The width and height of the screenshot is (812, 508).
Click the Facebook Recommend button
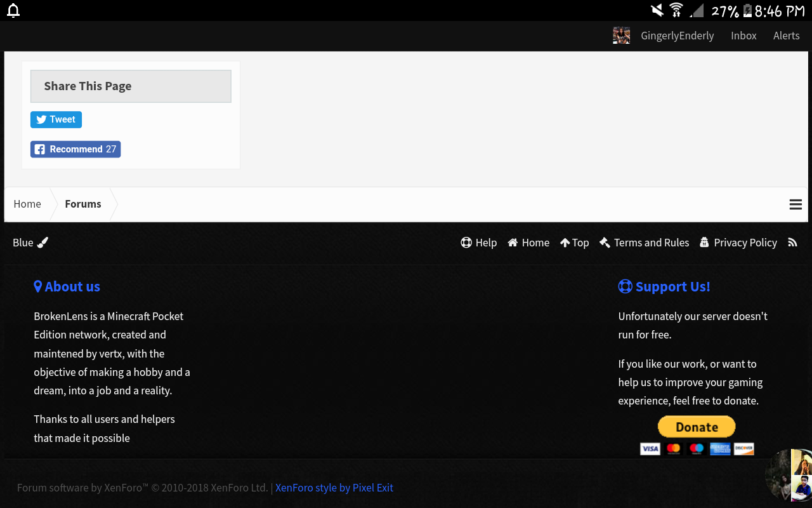[x=75, y=149]
